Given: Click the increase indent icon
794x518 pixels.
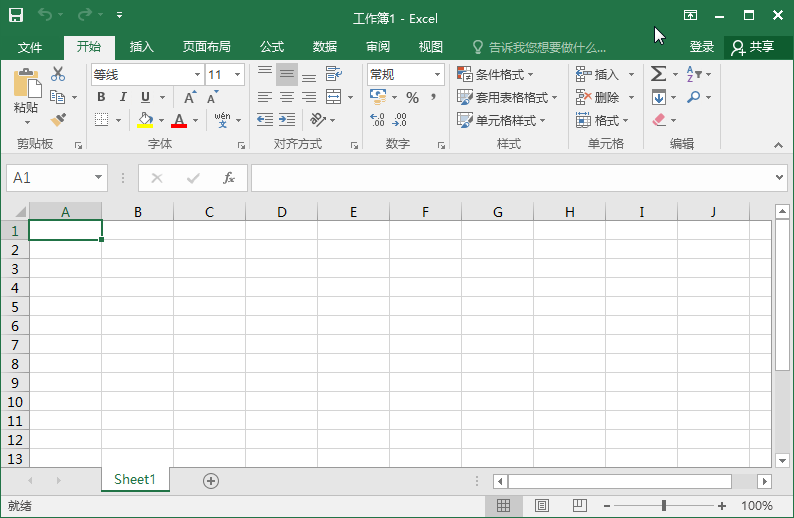Looking at the screenshot, I should click(287, 120).
